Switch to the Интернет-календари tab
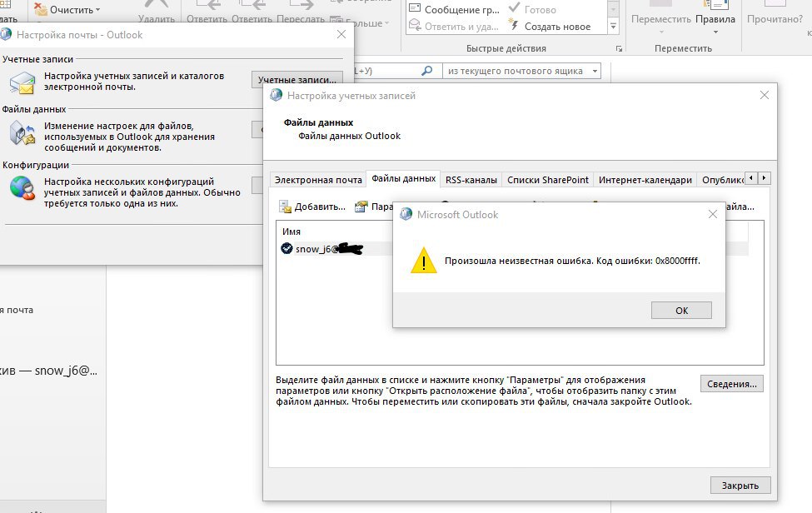Screen dimensions: 812x513 [x=645, y=180]
